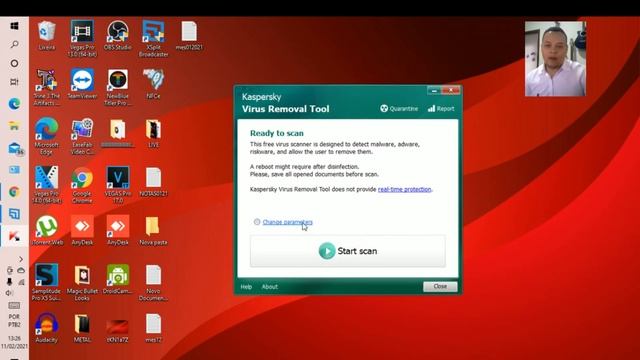Select the mes012021 file on the desktop
This screenshot has height=360, width=640.
pos(189,36)
